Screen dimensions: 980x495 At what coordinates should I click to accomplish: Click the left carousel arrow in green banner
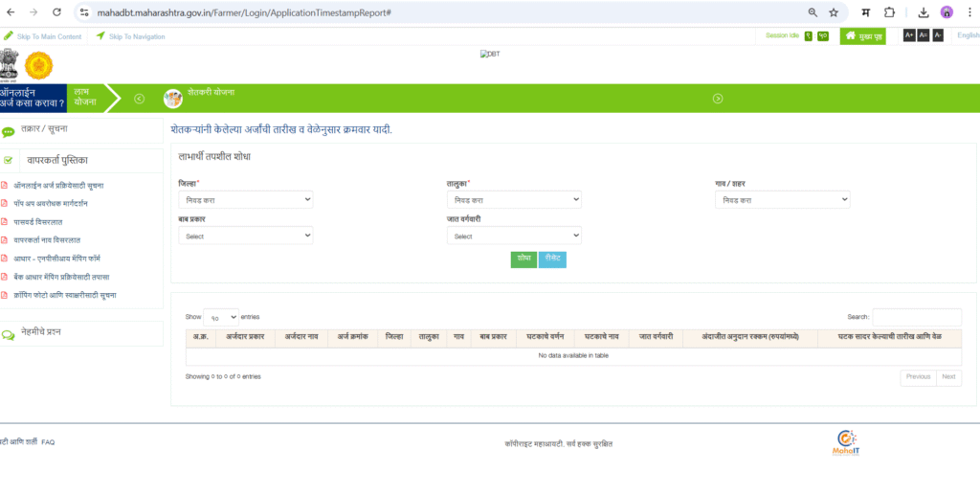(x=139, y=99)
